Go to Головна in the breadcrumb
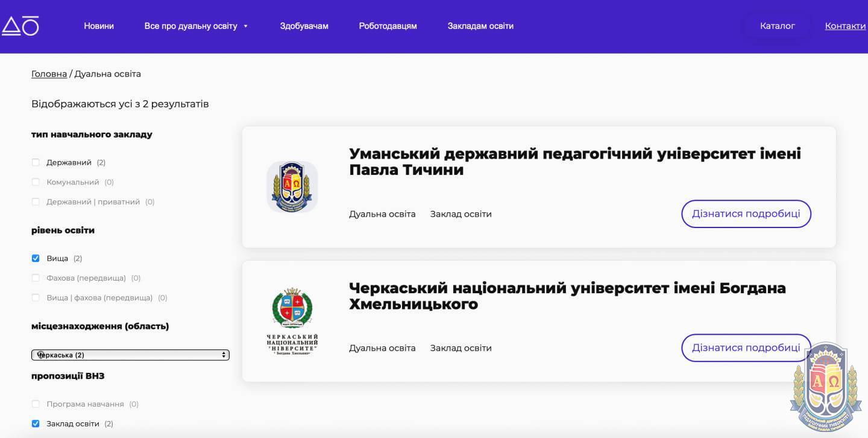This screenshot has width=868, height=438. (x=49, y=74)
